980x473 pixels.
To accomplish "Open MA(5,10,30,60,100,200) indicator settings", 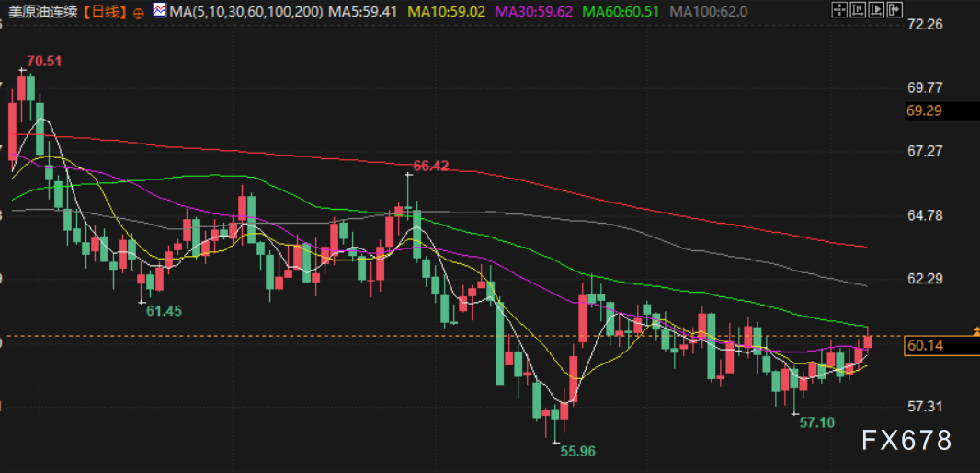I will [x=246, y=12].
